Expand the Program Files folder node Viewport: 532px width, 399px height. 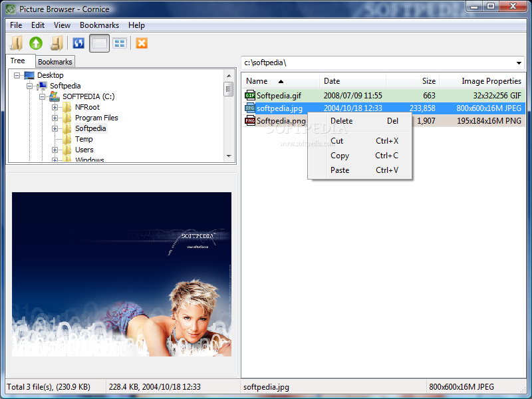pyautogui.click(x=55, y=118)
